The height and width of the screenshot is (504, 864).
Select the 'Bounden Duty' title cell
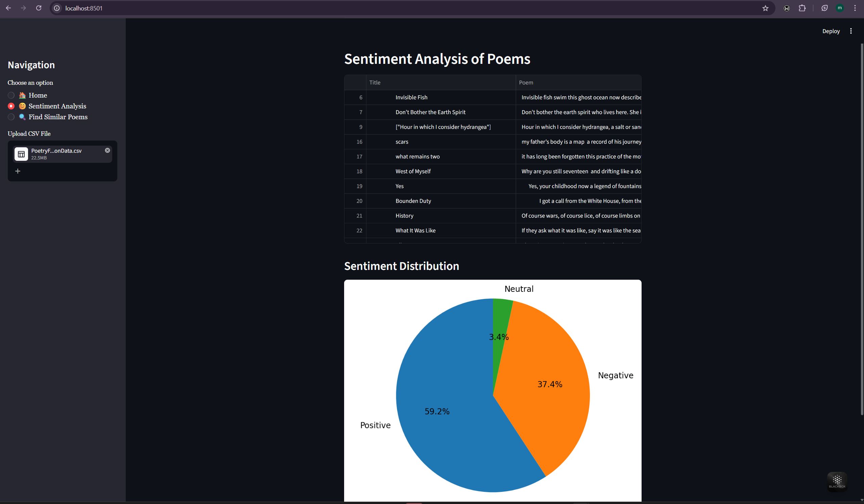pos(441,201)
